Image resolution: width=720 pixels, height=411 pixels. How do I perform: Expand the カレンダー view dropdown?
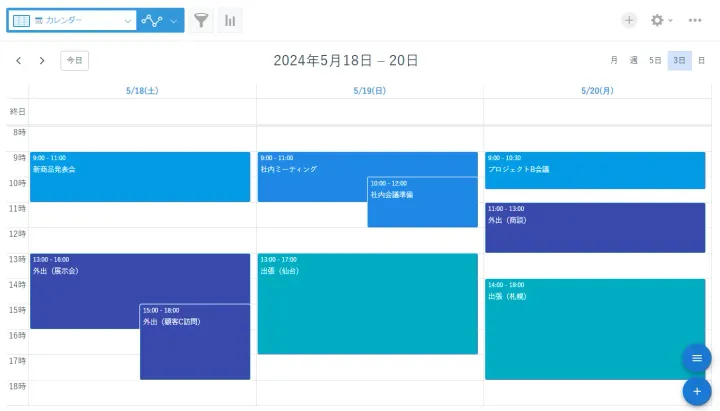128,20
